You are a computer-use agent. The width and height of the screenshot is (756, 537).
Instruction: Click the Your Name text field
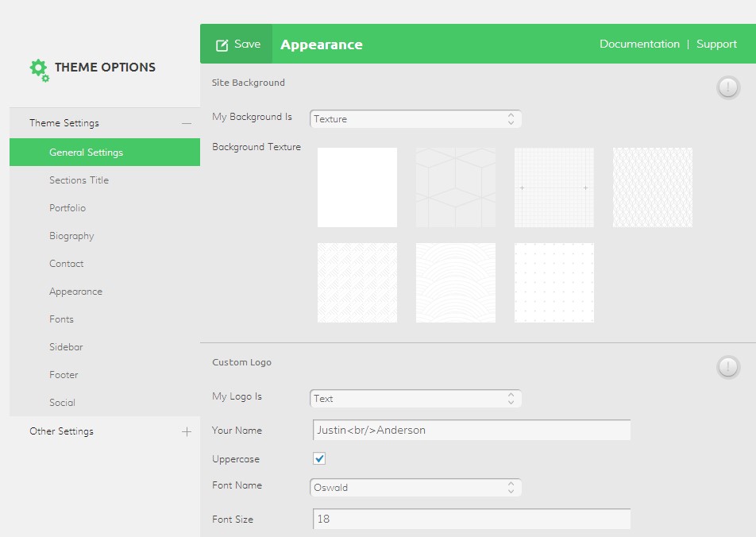472,431
